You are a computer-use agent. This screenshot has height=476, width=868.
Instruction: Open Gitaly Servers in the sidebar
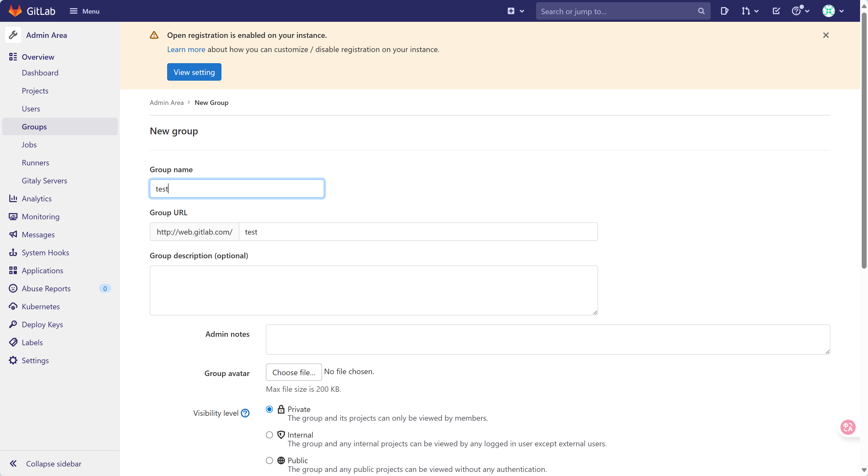[x=44, y=181]
